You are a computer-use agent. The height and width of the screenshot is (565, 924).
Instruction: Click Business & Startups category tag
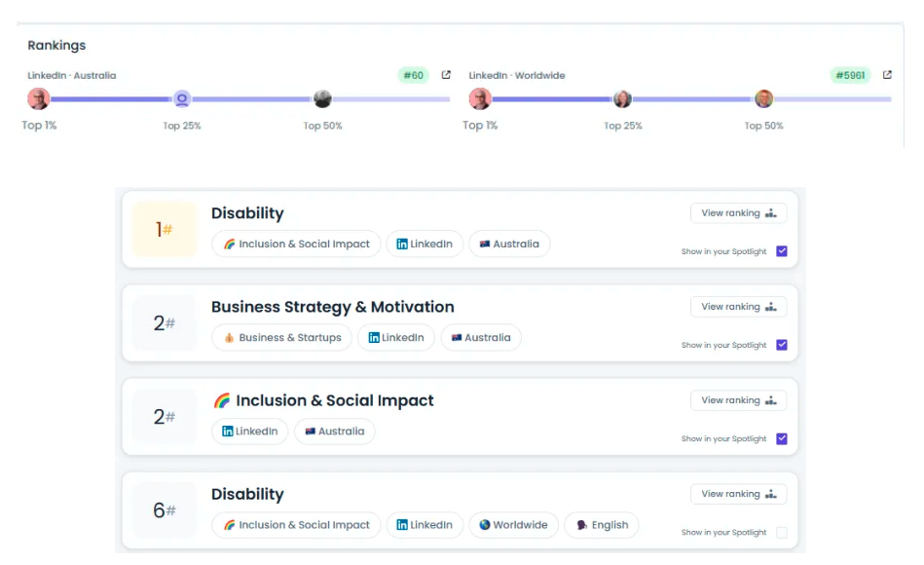pos(281,338)
